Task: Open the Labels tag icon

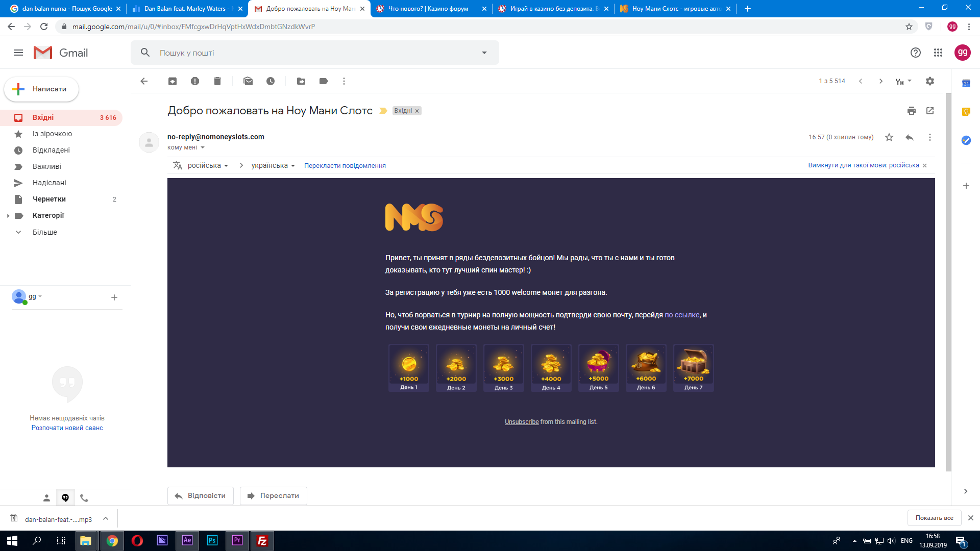Action: point(324,81)
